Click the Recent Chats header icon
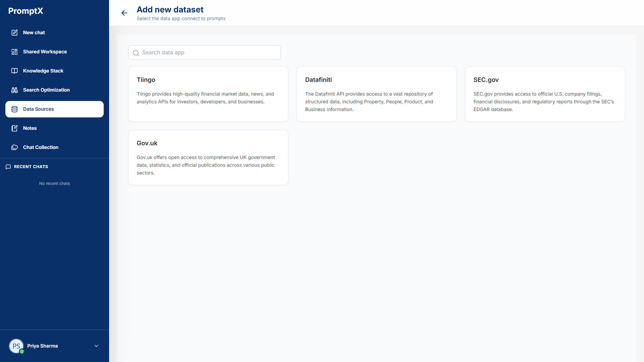Image resolution: width=644 pixels, height=362 pixels. click(x=8, y=167)
